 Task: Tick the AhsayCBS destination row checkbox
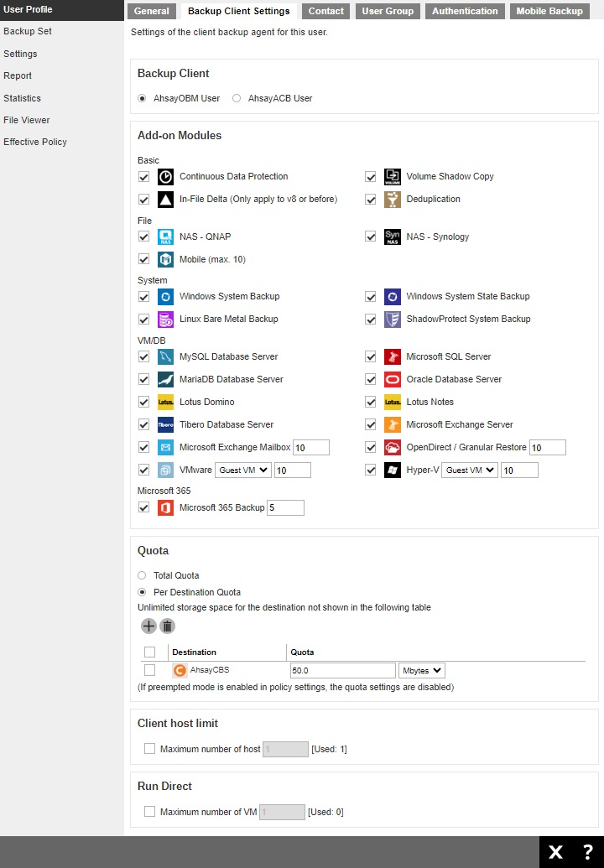point(149,670)
